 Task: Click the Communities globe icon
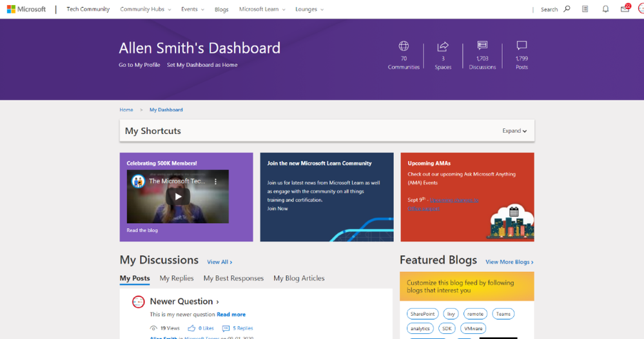coord(404,46)
